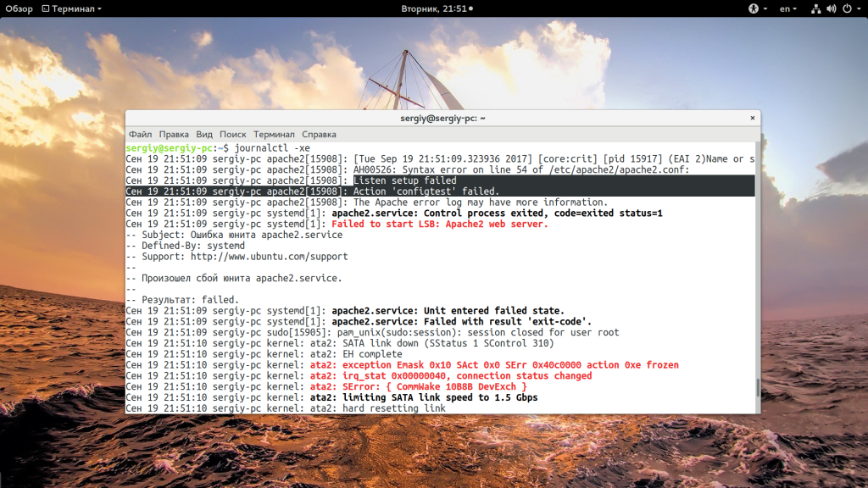Viewport: 868px width, 488px height.
Task: Click the terminal title bar sergiy@sergiy-pc
Action: [442, 118]
